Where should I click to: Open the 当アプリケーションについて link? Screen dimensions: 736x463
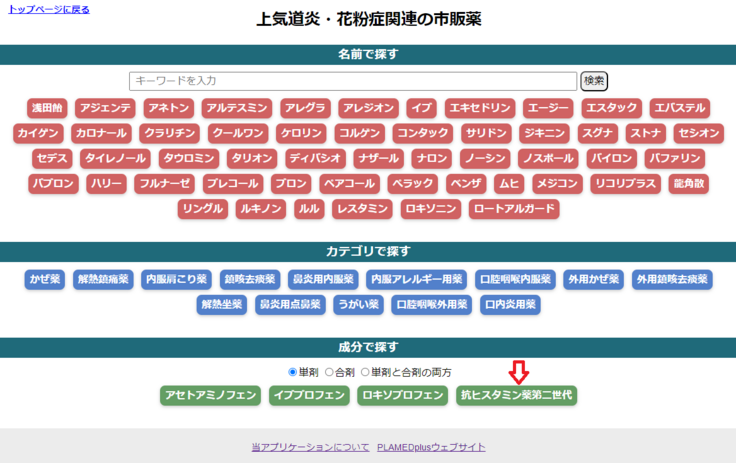(310, 447)
